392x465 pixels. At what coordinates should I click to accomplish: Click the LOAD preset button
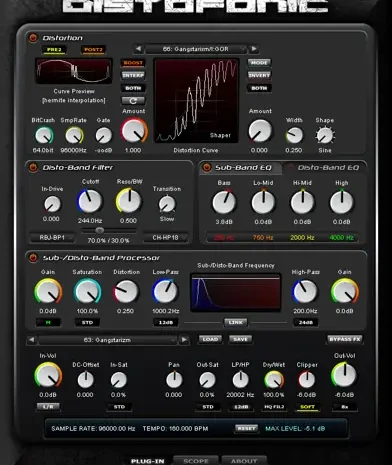coord(210,339)
